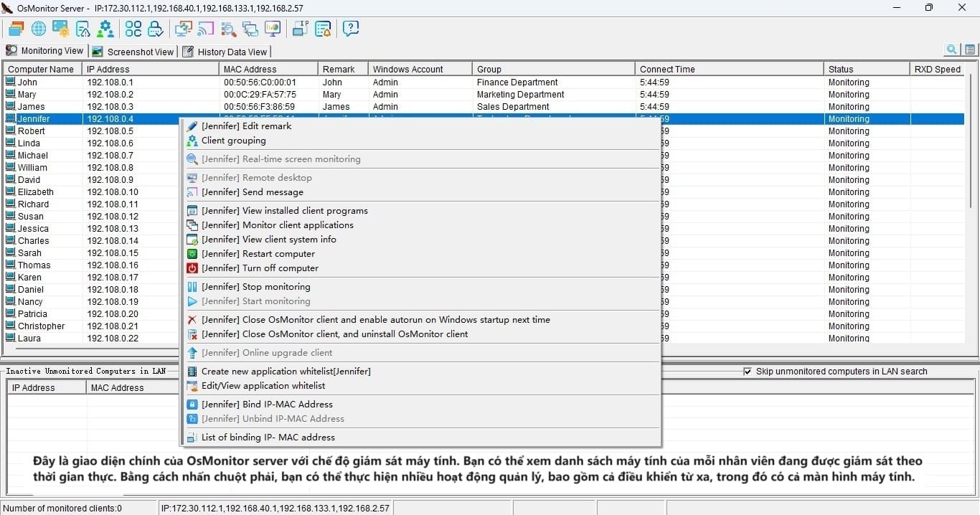The height and width of the screenshot is (515, 980).
Task: Click IP Address header in Inactive Unmonitored list
Action: point(47,388)
